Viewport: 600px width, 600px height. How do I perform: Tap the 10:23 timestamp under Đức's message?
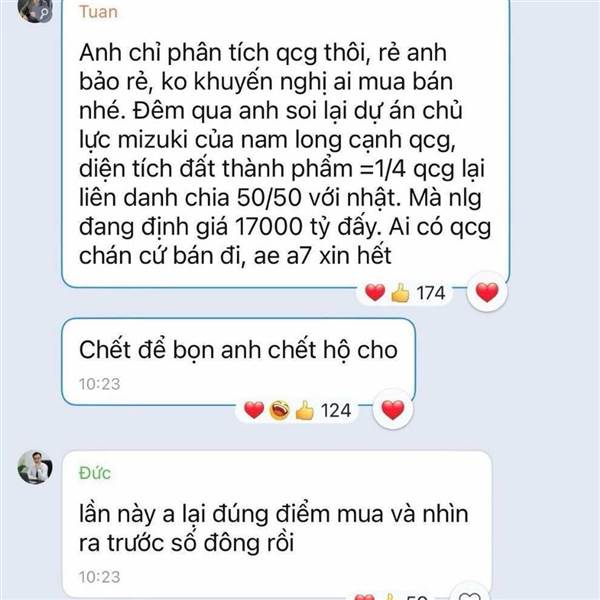click(99, 577)
